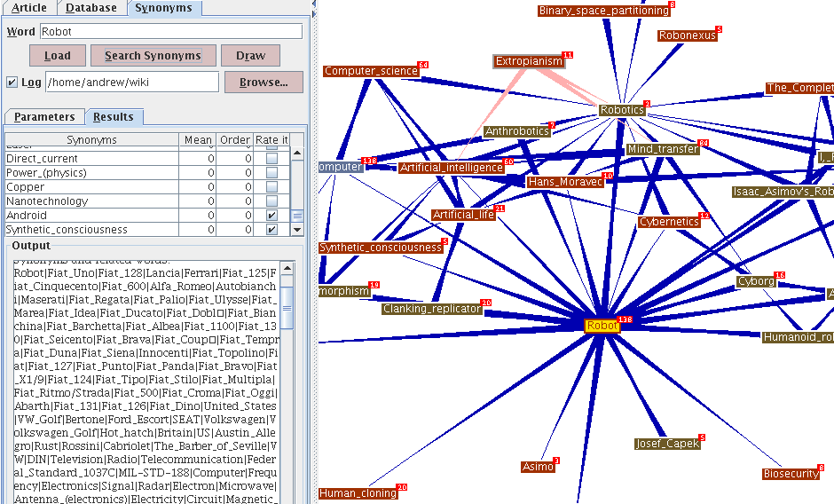Click the Binary_space_partitioning graph node
834x504 pixels.
tap(603, 10)
